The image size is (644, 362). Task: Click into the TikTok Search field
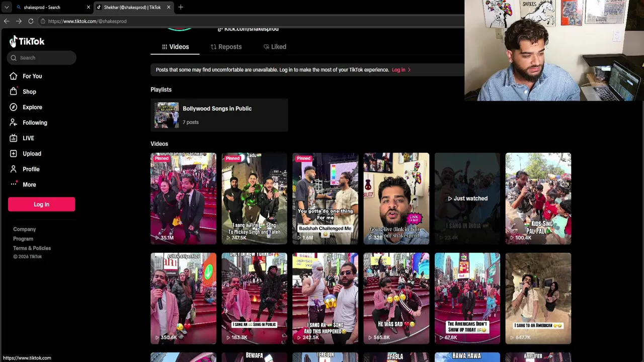click(x=42, y=58)
